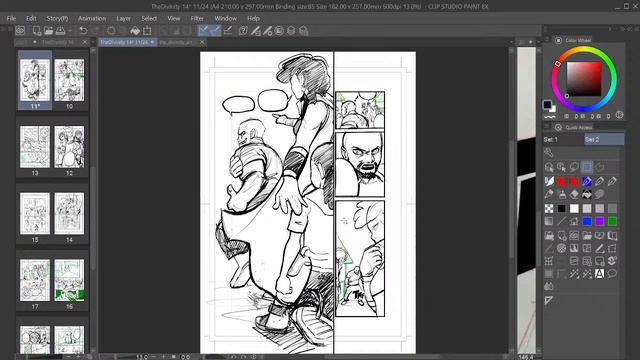The width and height of the screenshot is (640, 360).
Task: Open the Story(P) menu
Action: [57, 18]
